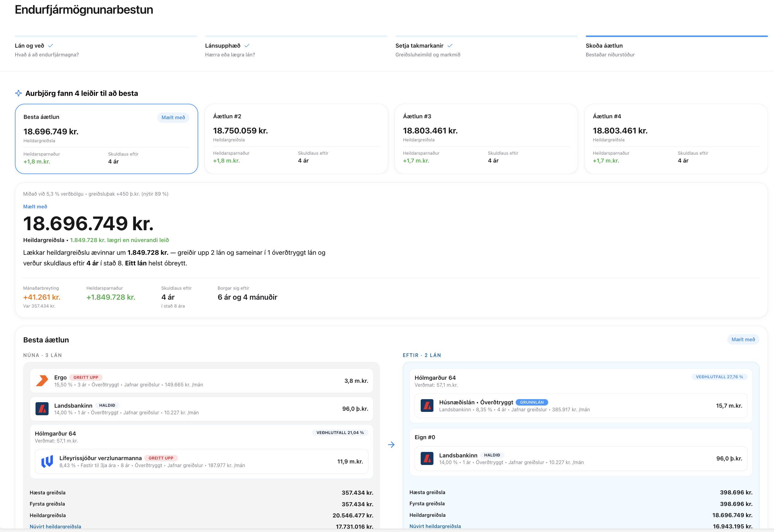Select the "Húsnæðislán • Óverðtryggt" loan row
The image size is (774, 532).
[x=581, y=406]
